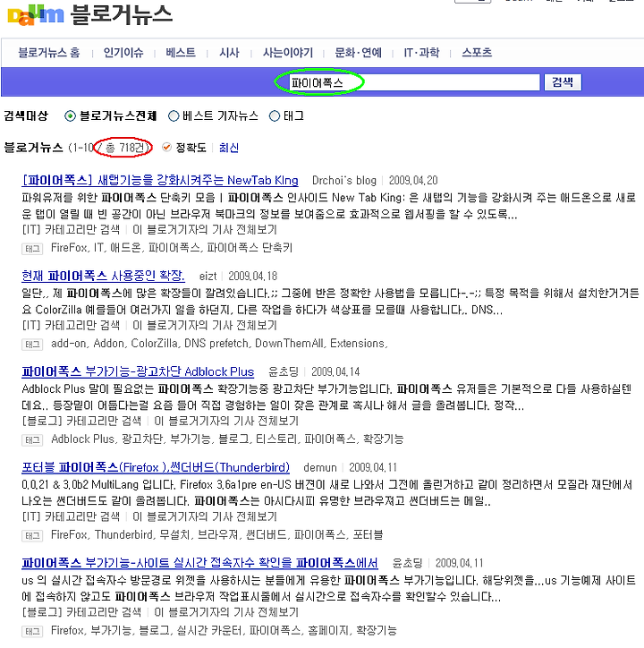The image size is (644, 648).
Task: Click the 2009.04.20 date of first result
Action: click(x=413, y=181)
